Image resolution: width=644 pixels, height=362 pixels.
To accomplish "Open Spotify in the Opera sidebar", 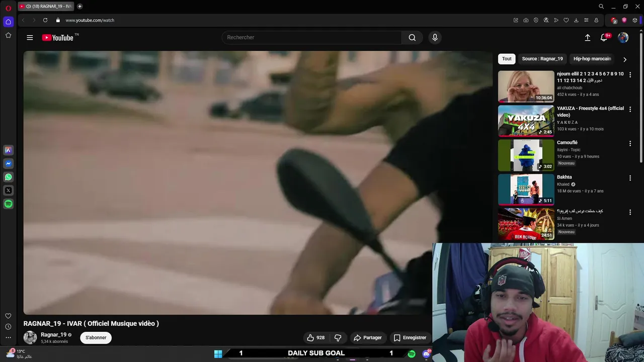I will [8, 204].
